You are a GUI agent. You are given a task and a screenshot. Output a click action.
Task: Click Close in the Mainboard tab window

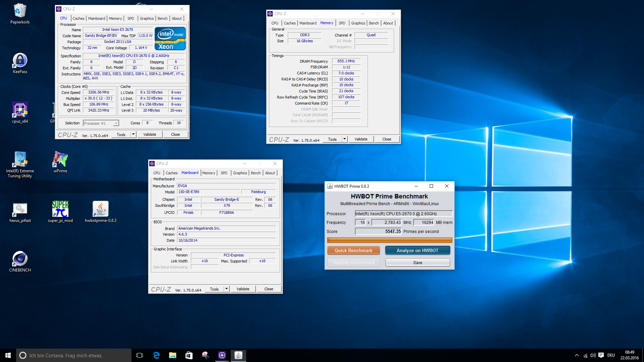(269, 289)
